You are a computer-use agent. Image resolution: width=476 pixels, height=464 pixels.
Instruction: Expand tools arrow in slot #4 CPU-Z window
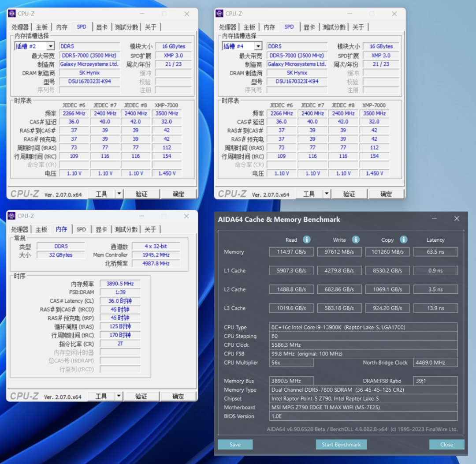tap(327, 194)
